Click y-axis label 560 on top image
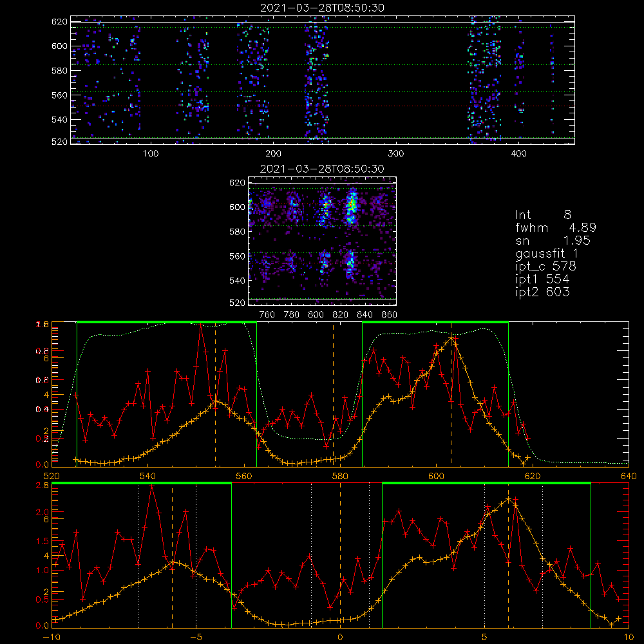Screen dimensions: 644x644 [x=59, y=95]
